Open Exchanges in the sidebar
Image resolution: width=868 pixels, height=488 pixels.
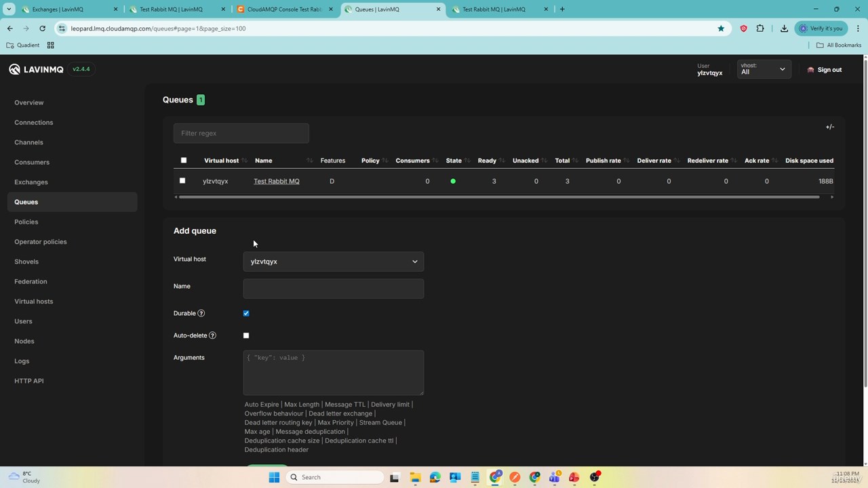[31, 182]
